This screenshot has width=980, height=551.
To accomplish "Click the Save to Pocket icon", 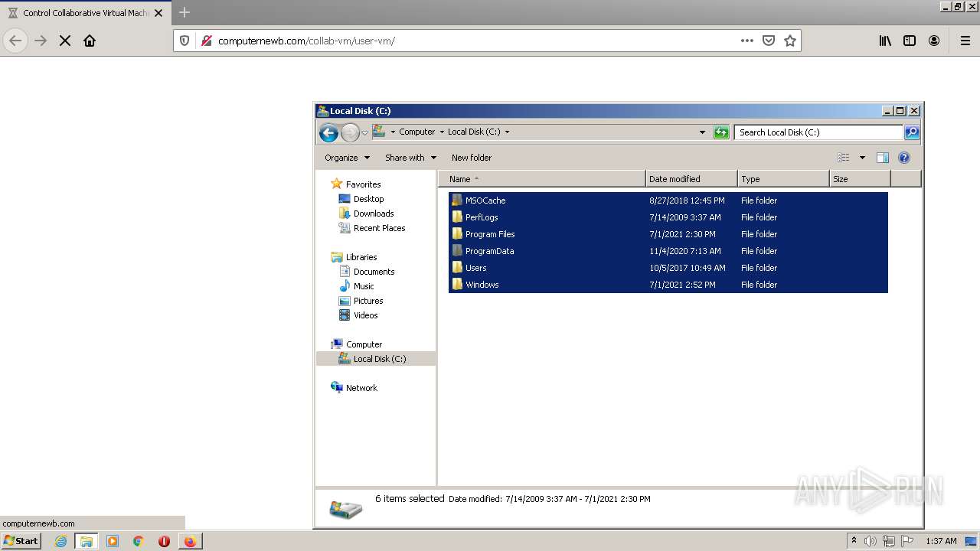I will (x=769, y=41).
